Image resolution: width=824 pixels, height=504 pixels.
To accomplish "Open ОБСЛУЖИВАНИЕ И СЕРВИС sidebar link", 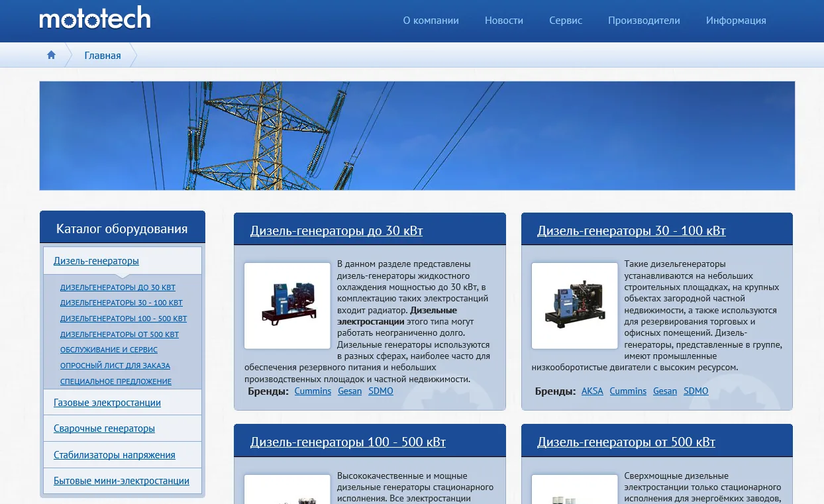I will tap(109, 350).
